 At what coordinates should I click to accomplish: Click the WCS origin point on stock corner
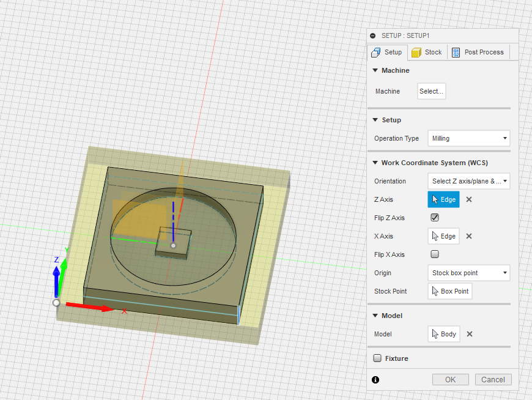(x=56, y=303)
